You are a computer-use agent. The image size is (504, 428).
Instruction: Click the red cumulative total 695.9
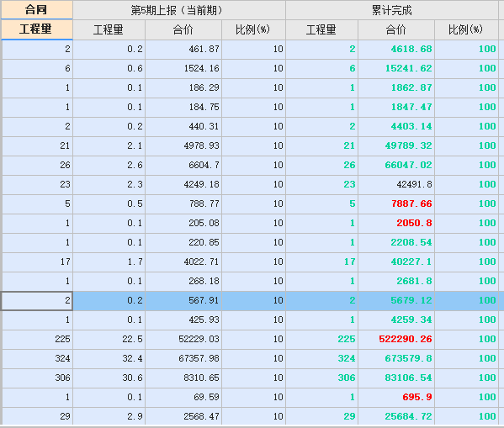click(x=396, y=397)
